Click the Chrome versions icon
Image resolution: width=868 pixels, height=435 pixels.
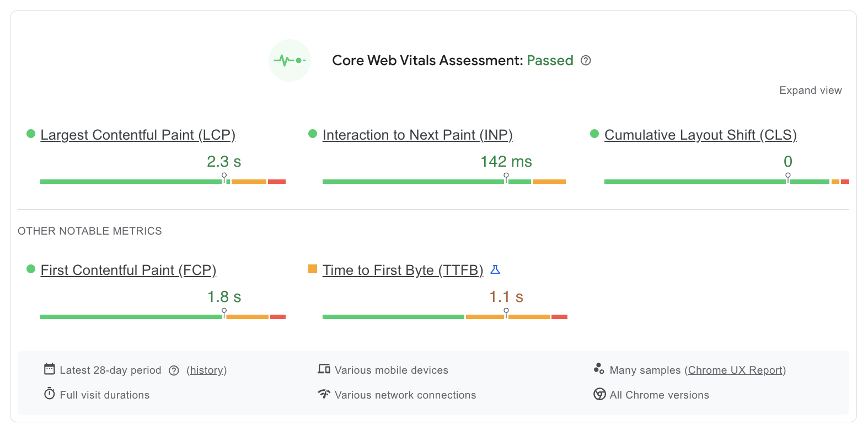point(599,395)
